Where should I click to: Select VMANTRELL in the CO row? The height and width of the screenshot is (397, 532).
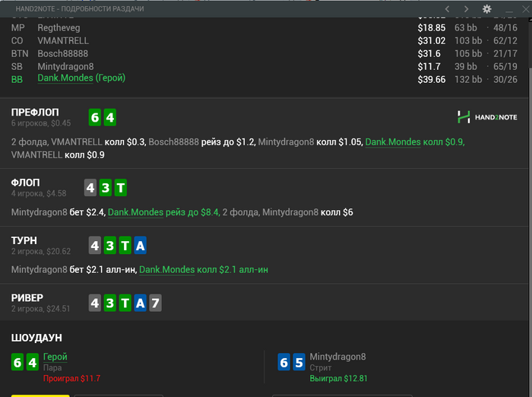tap(63, 41)
